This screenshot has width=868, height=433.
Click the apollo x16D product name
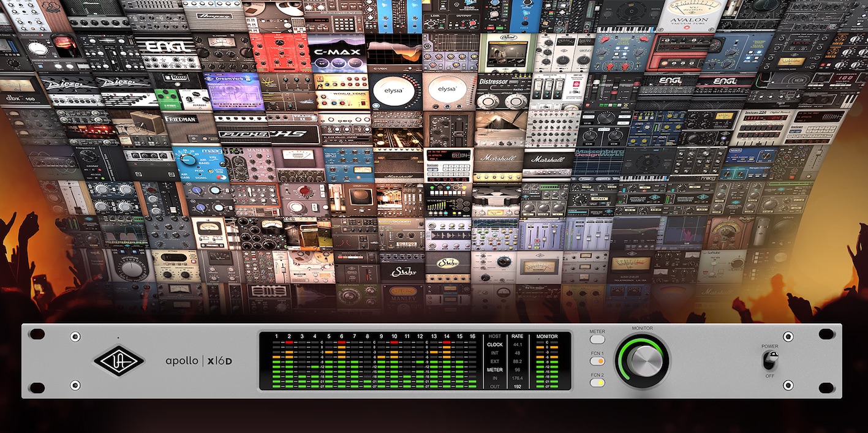coord(199,361)
